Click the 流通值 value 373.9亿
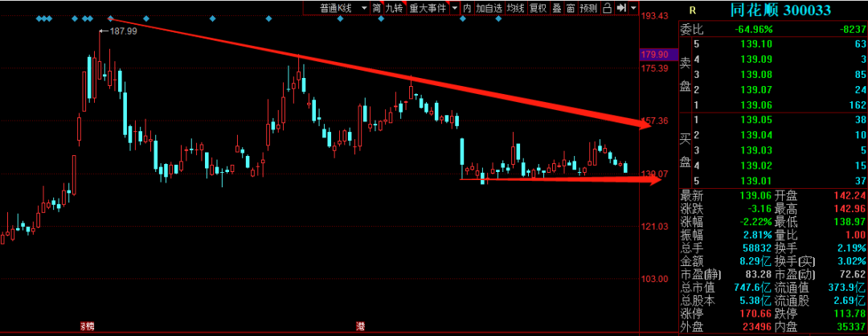868x336 pixels. coord(848,287)
